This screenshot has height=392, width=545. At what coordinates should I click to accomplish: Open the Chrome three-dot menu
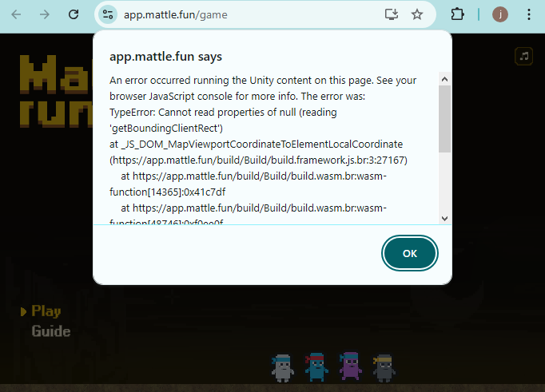tap(529, 14)
